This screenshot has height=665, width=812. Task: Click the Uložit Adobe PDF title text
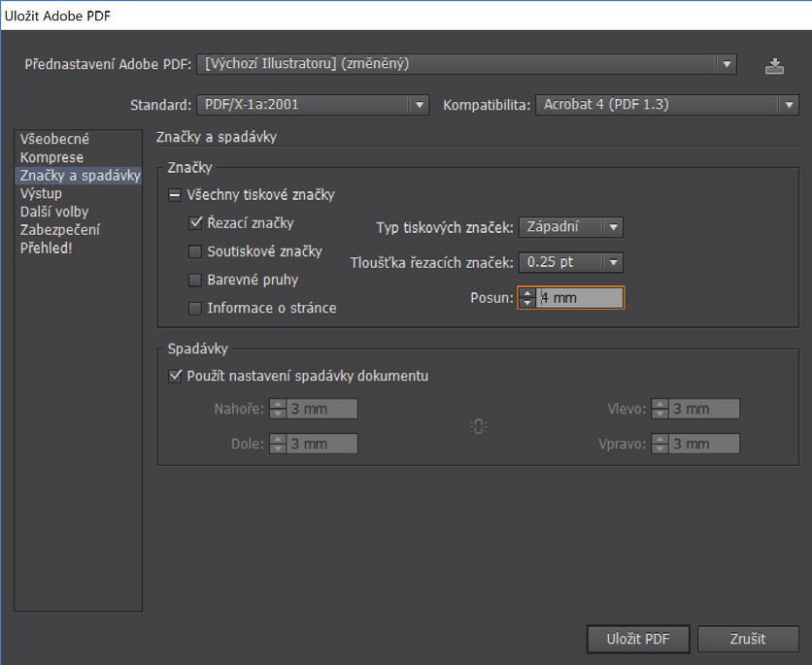pos(57,17)
